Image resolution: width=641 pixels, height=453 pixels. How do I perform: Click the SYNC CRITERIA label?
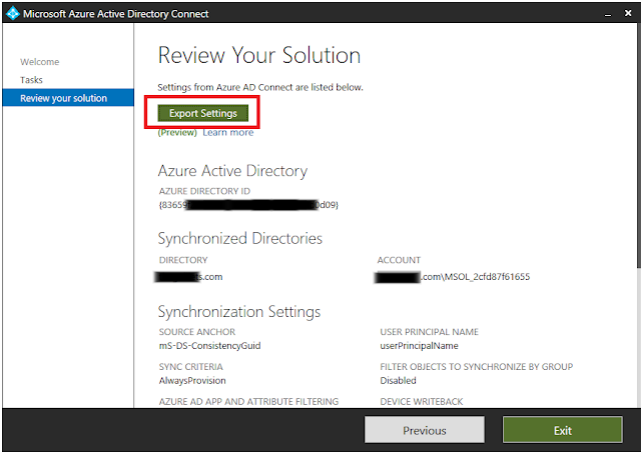[191, 366]
